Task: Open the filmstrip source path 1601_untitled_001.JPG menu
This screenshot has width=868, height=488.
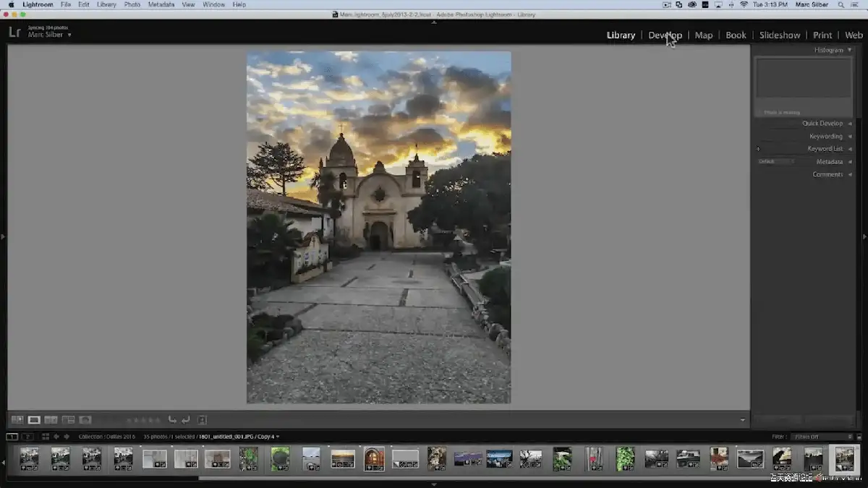Action: (239, 437)
